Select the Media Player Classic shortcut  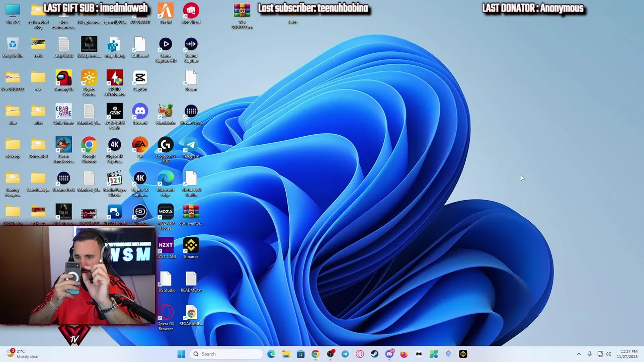click(x=115, y=184)
